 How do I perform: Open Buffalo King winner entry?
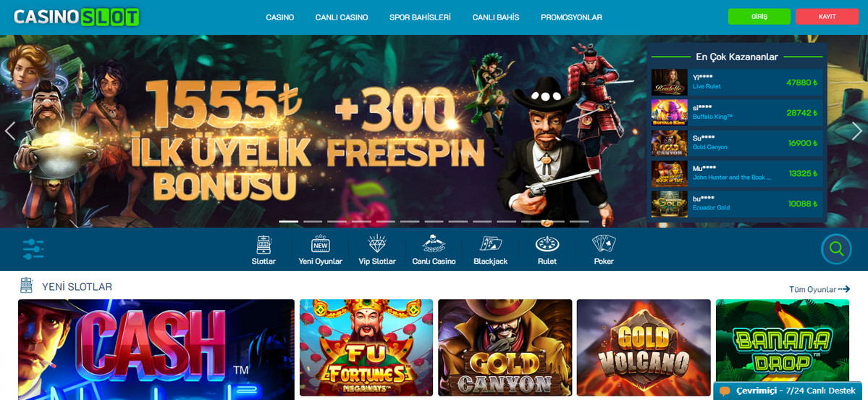tap(737, 113)
